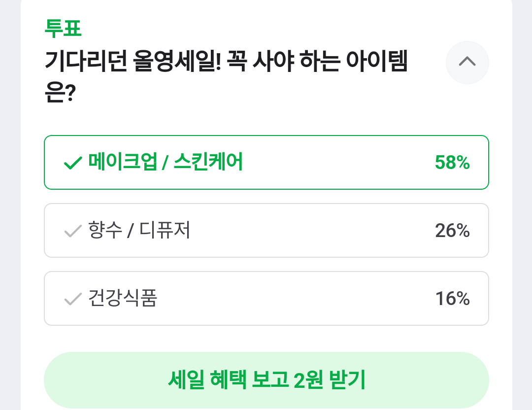Collapse the poll with the chevron-up button
This screenshot has width=532, height=410.
point(467,62)
